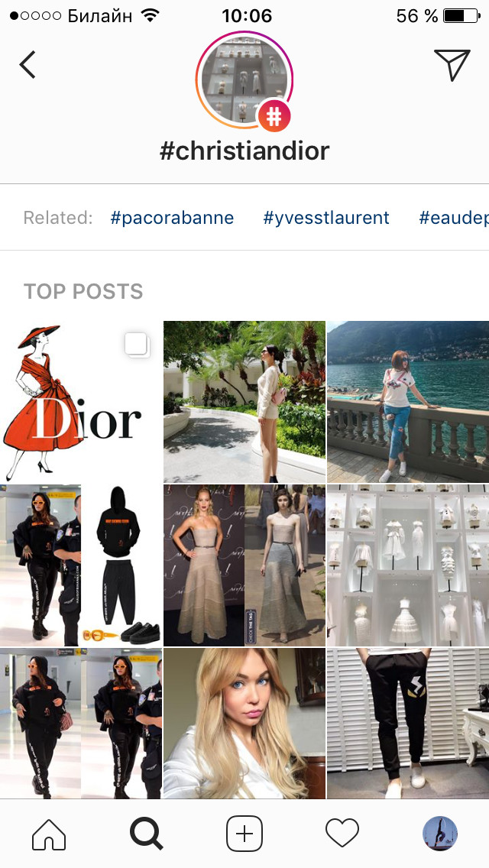Open the strapless gown comparison post
Screen dimensions: 489x868
point(244,565)
